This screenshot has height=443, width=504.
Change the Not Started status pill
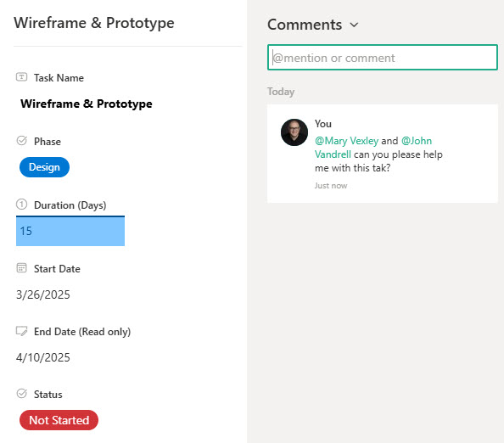pos(59,420)
